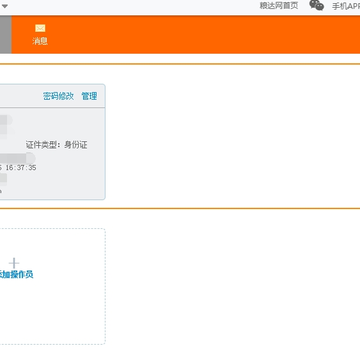
Task: Open messages via the envelope icon
Action: pos(40,28)
